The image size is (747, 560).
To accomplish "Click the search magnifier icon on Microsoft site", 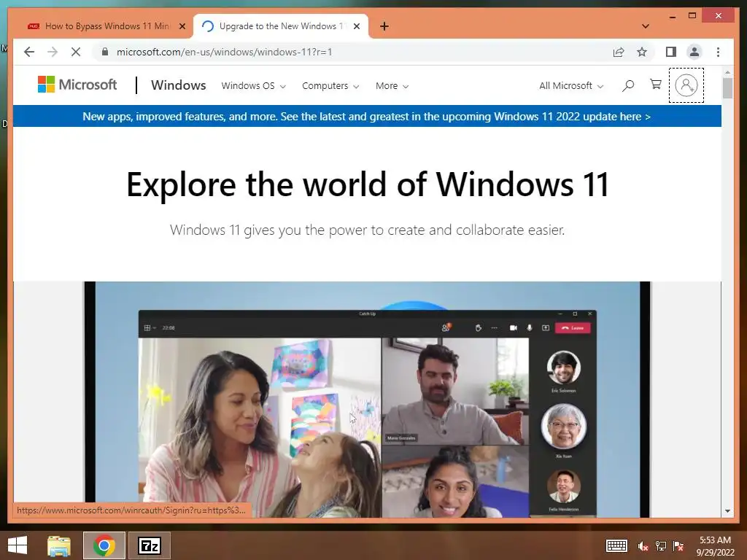I will pos(628,86).
